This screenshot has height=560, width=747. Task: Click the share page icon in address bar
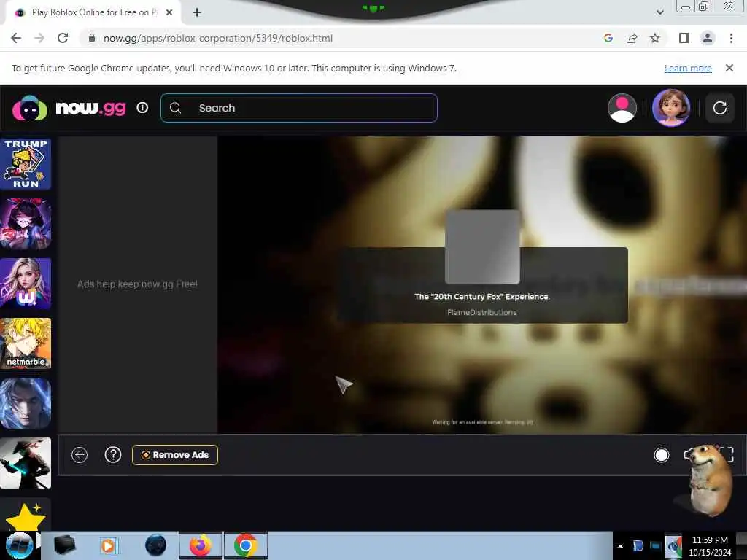coord(632,38)
